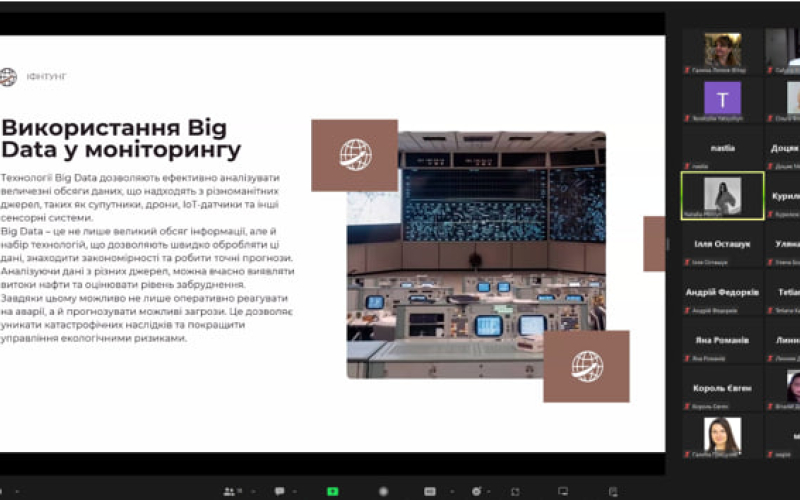This screenshot has width=800, height=500.
Task: Toggle the closed captions icon
Action: 430,491
